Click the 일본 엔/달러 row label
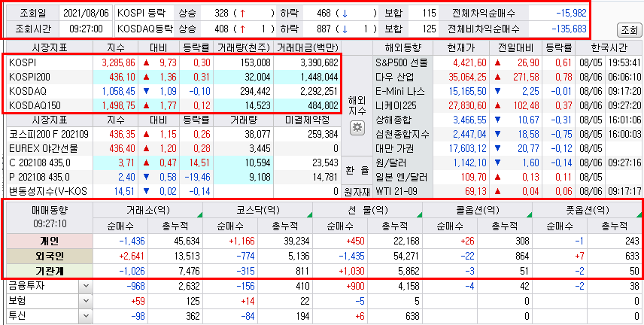The width and height of the screenshot is (644, 325). (x=401, y=178)
